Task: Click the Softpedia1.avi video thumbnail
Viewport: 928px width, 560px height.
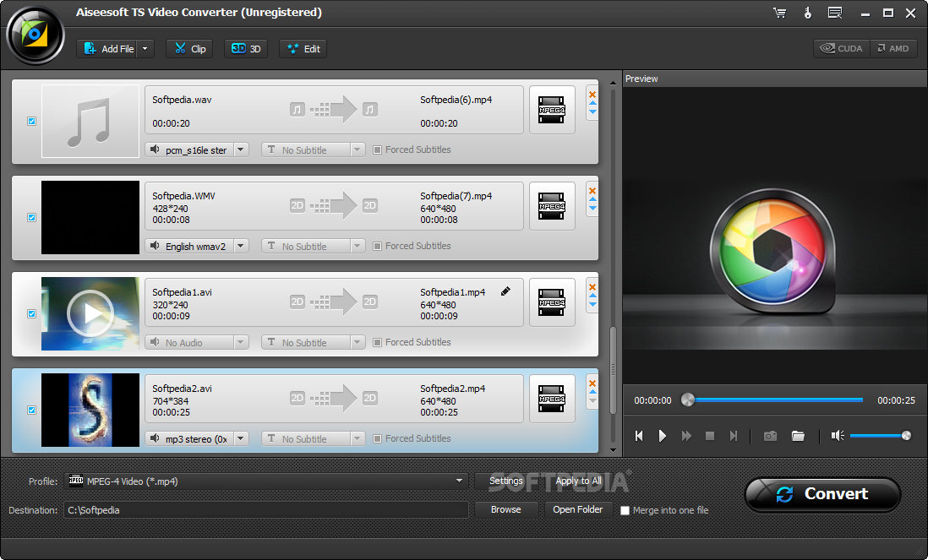Action: point(90,314)
